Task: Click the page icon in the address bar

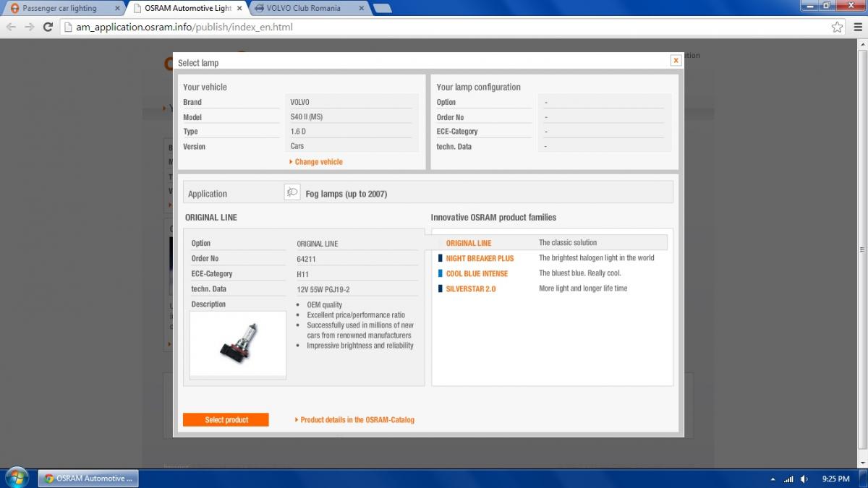Action: tap(68, 27)
